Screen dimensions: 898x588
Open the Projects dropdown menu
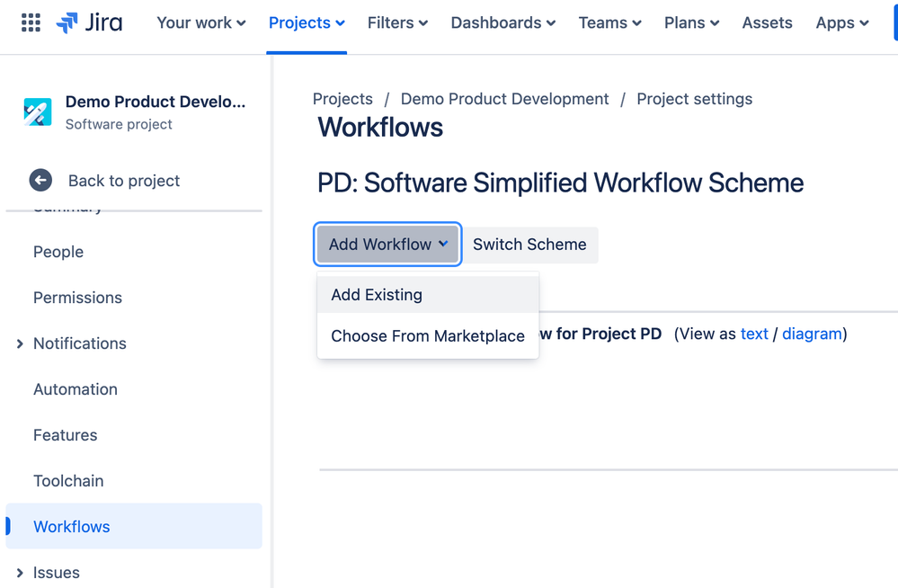pyautogui.click(x=307, y=22)
